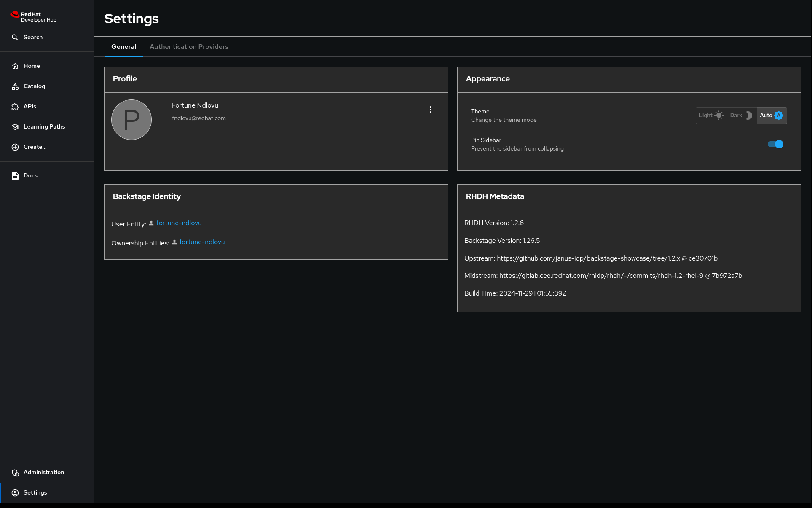Click the moon icon in Dark theme button
812x508 pixels.
pyautogui.click(x=748, y=116)
